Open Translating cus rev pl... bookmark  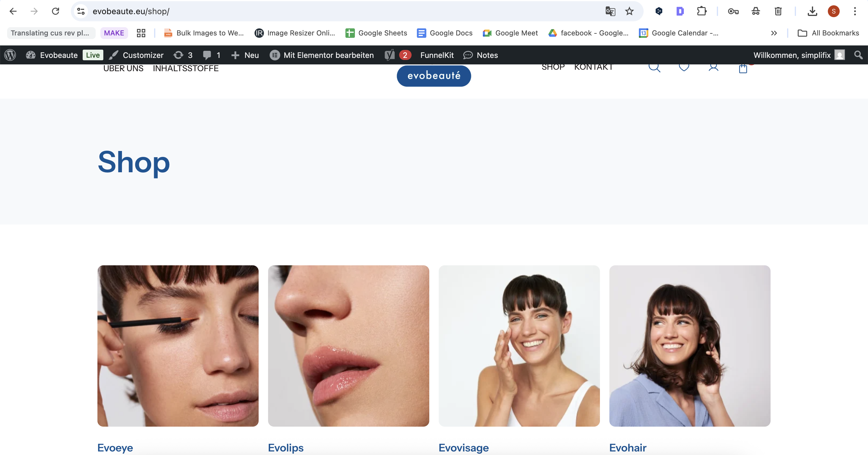click(x=51, y=33)
